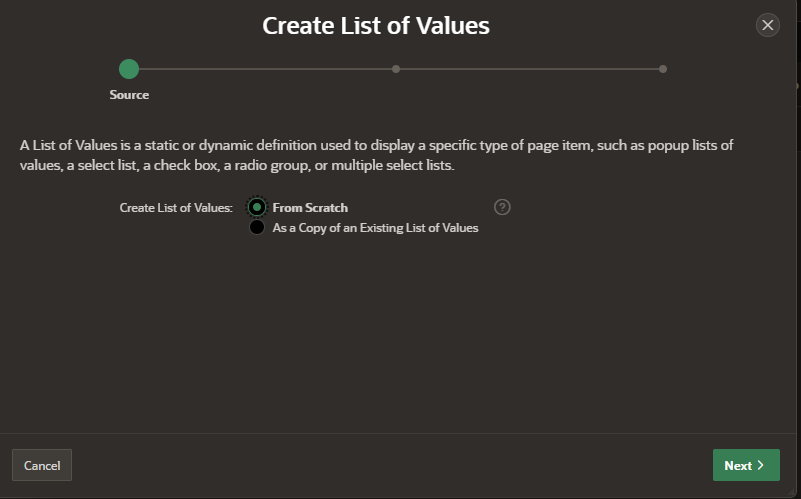Click the Create List of Values: field label
Screen dimensions: 801x499
176,208
